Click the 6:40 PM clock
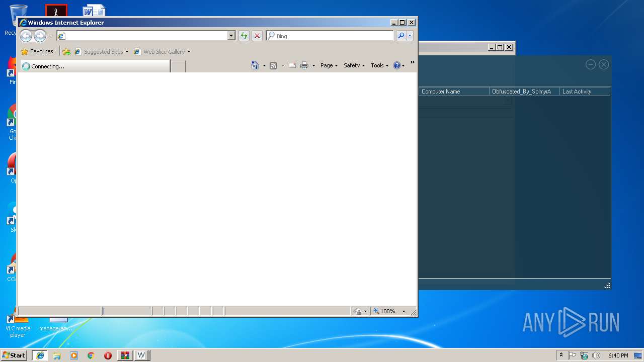644x362 pixels. click(618, 355)
